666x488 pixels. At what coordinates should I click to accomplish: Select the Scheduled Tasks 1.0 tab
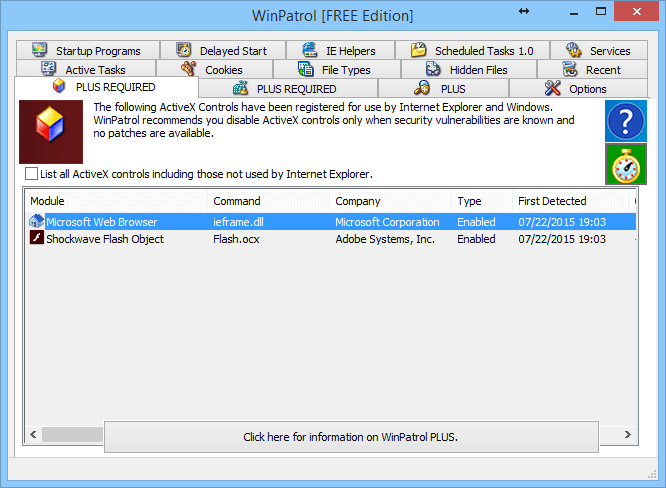pyautogui.click(x=472, y=51)
